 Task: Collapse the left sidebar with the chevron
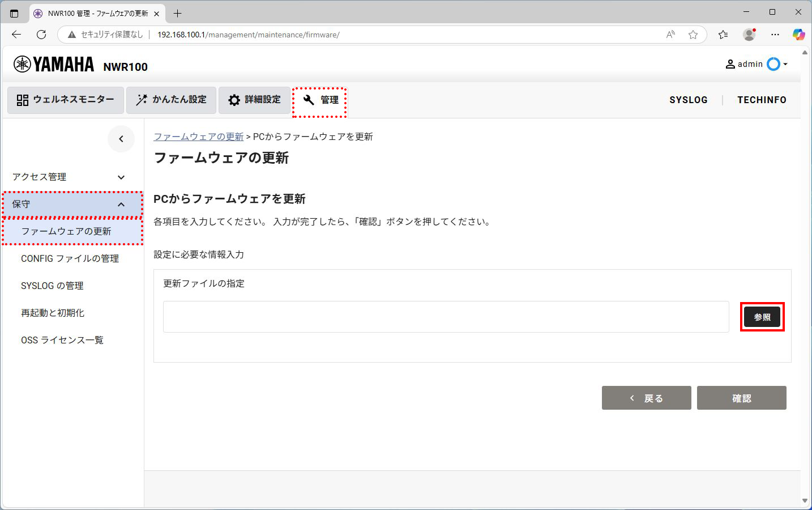pos(121,139)
